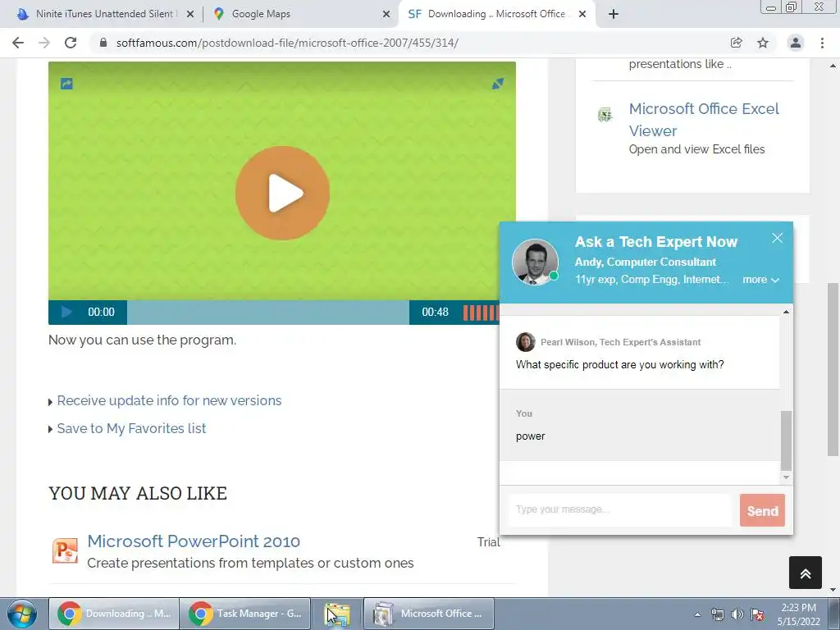Open the Microsoft Office Excel Viewer link

704,120
